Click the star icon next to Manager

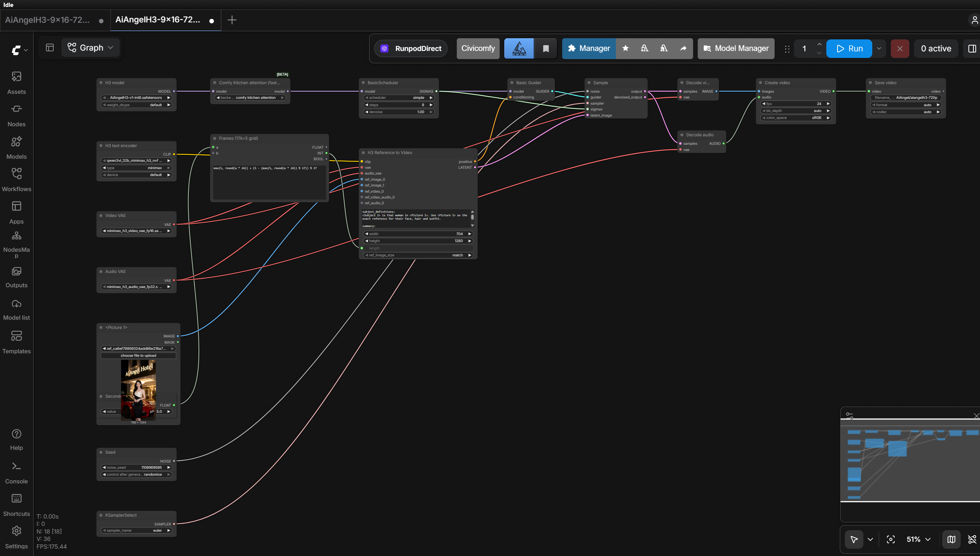[626, 48]
